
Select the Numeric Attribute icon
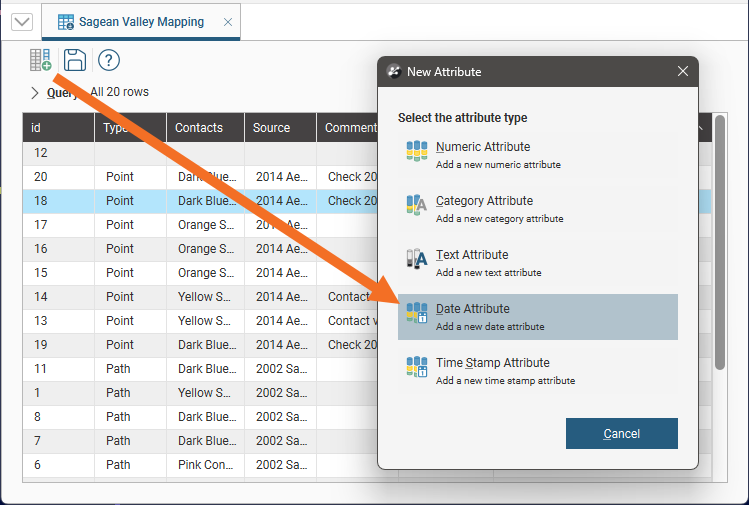pos(417,152)
